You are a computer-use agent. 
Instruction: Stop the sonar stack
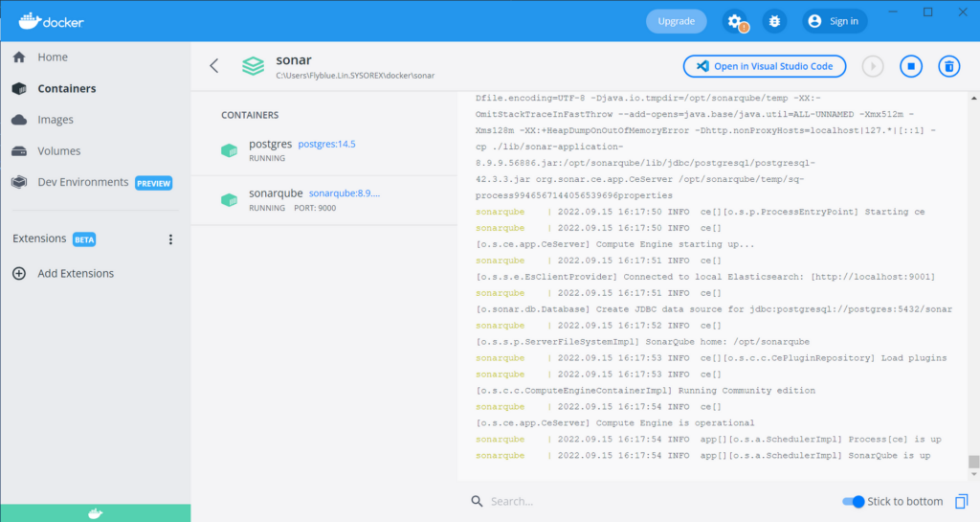tap(911, 66)
